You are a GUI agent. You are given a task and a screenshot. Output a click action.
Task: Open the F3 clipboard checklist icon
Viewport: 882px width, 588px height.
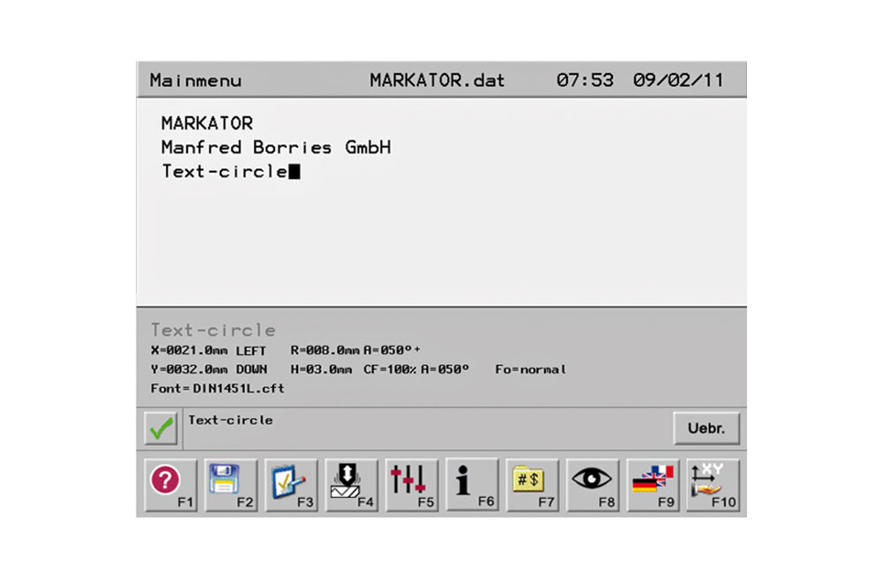click(291, 485)
